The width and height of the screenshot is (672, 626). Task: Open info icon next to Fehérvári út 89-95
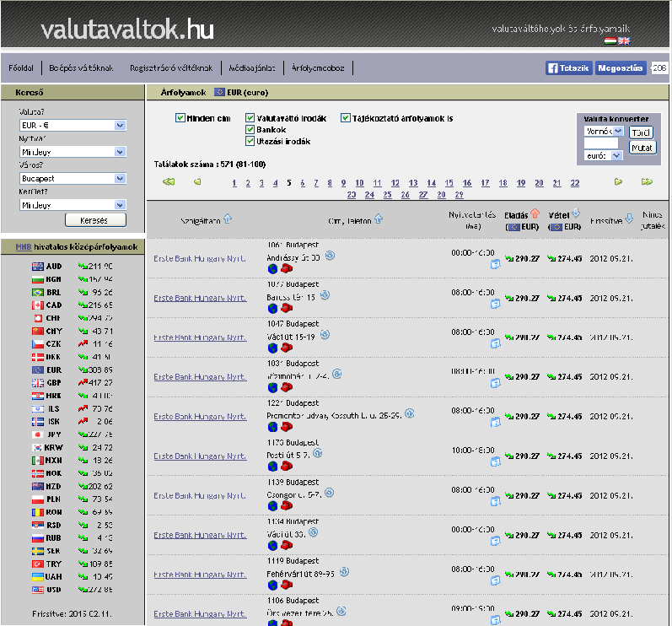pyautogui.click(x=344, y=571)
